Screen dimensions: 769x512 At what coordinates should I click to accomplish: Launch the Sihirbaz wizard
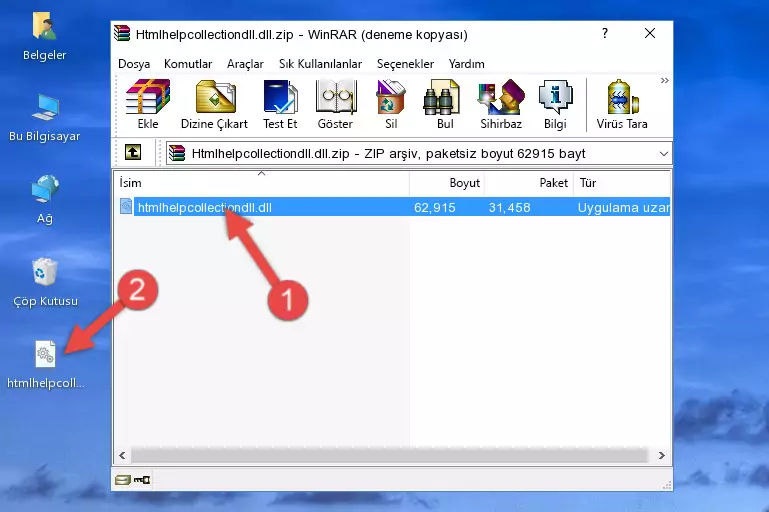tap(501, 104)
